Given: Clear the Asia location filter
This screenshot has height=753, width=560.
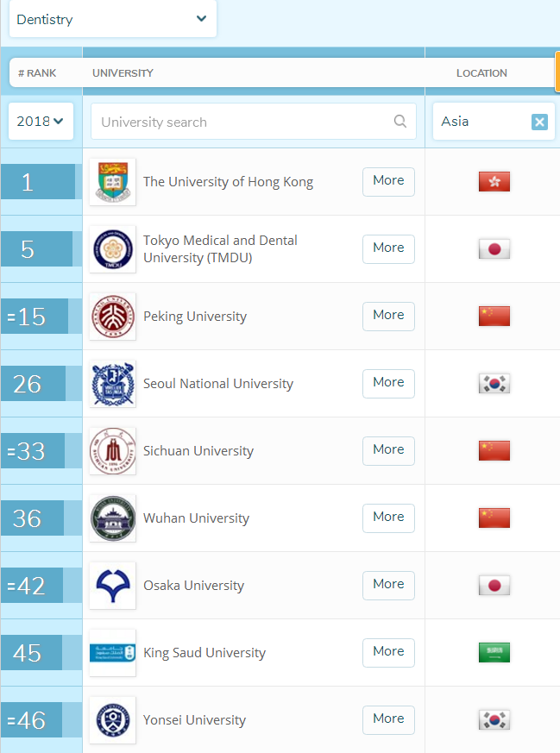Looking at the screenshot, I should pos(540,122).
